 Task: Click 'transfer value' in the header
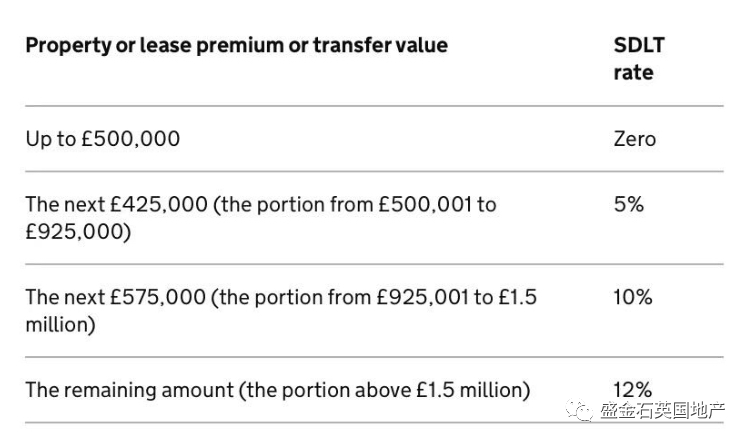[x=381, y=45]
